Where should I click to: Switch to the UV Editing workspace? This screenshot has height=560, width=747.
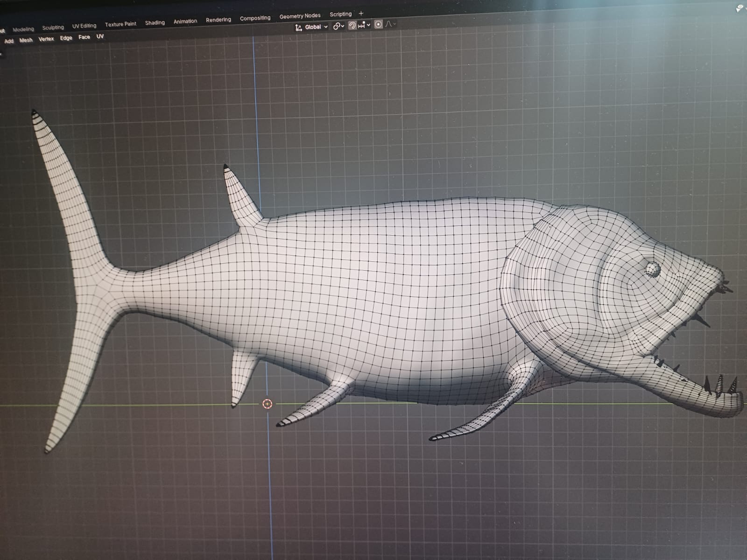click(84, 26)
